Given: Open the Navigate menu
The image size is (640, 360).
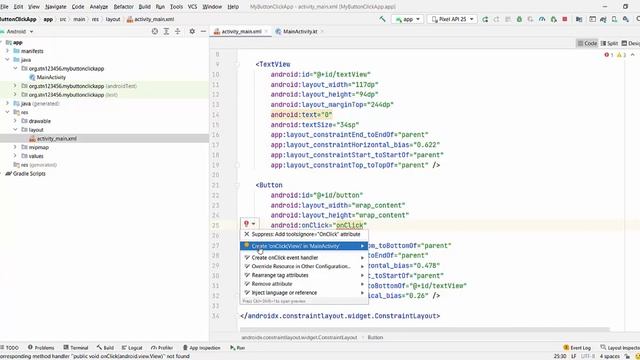Looking at the screenshot, I should (56, 7).
